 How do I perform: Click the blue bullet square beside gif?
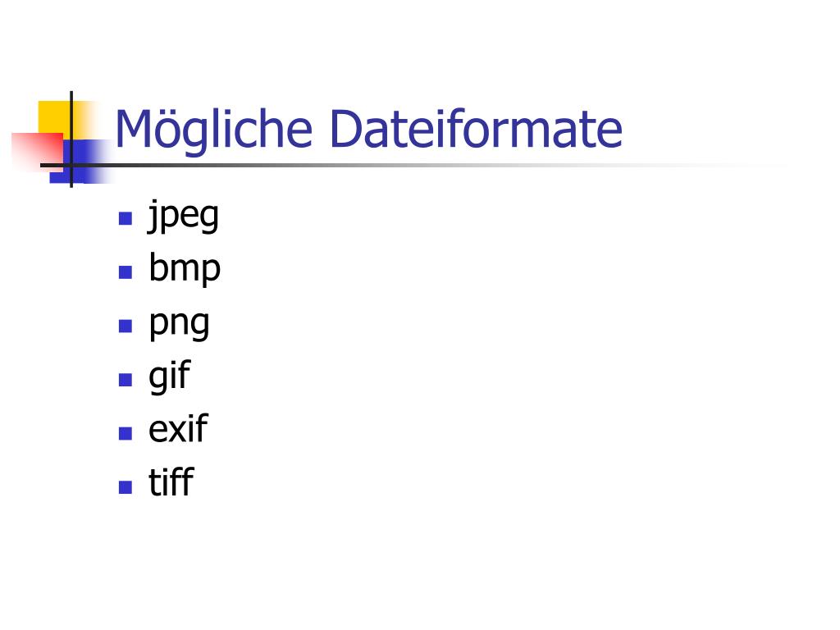click(x=126, y=379)
